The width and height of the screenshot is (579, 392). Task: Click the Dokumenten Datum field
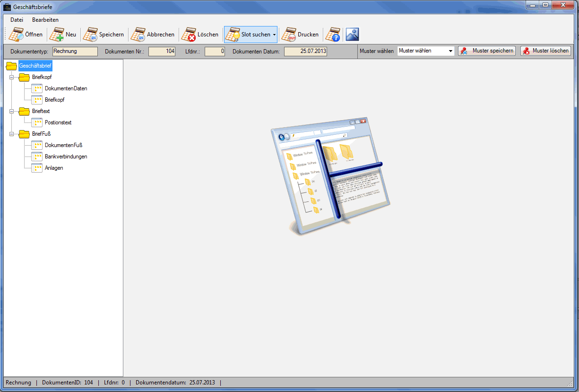[x=305, y=51]
